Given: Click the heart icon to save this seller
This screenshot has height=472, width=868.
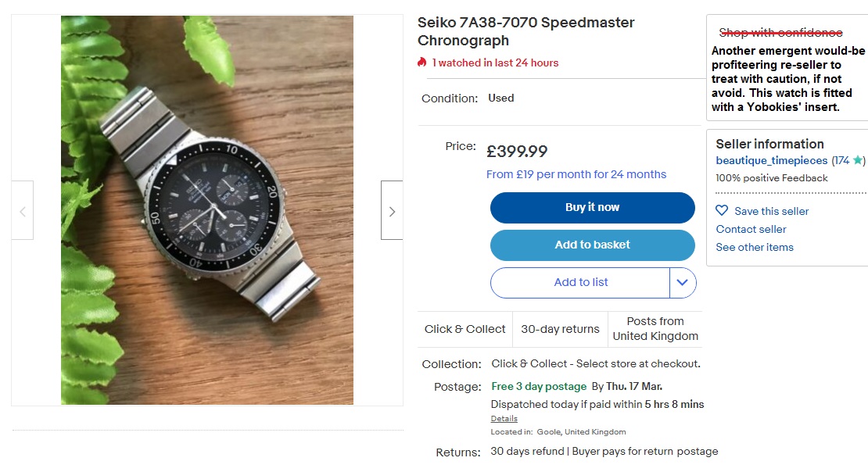Looking at the screenshot, I should [722, 210].
